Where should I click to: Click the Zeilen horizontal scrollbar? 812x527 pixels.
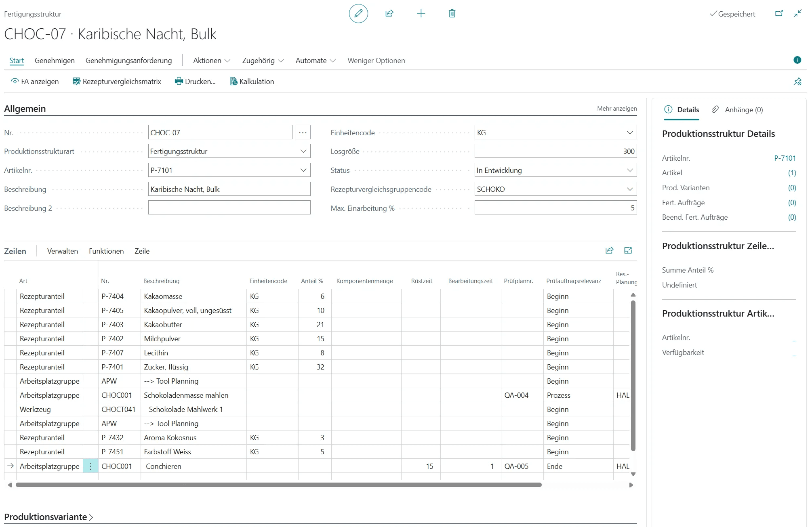(279, 485)
